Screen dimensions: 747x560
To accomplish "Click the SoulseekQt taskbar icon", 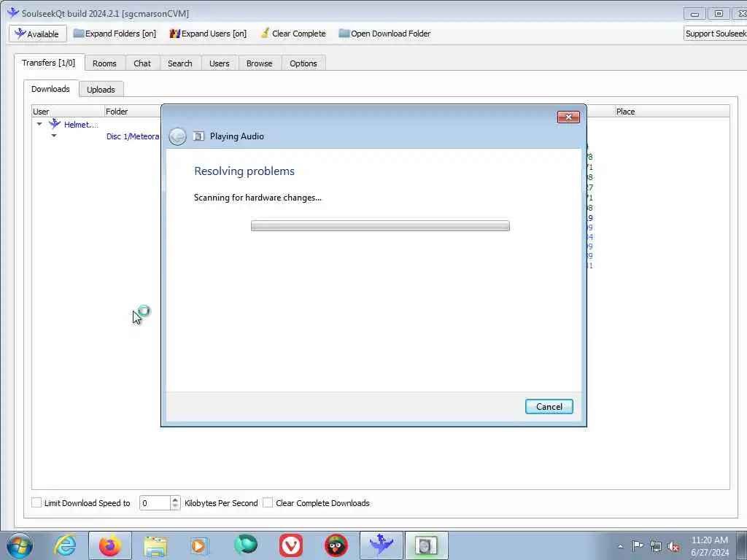I will pyautogui.click(x=381, y=545).
